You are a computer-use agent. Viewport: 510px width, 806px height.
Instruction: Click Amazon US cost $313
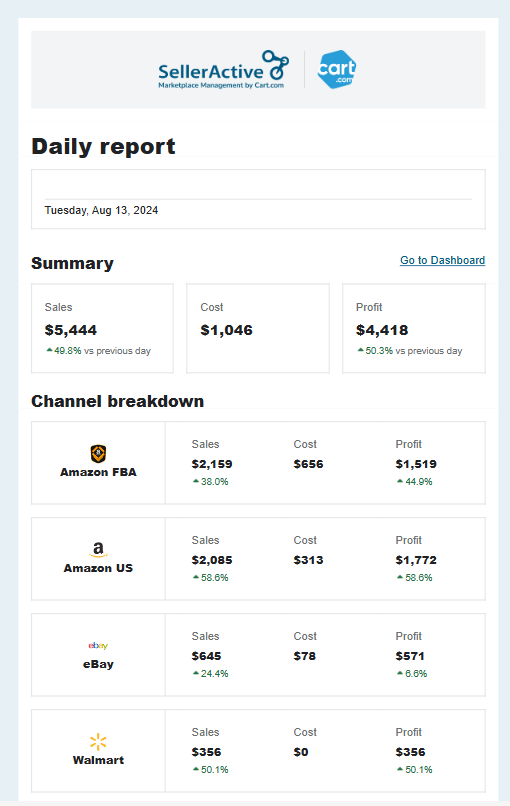pos(308,560)
